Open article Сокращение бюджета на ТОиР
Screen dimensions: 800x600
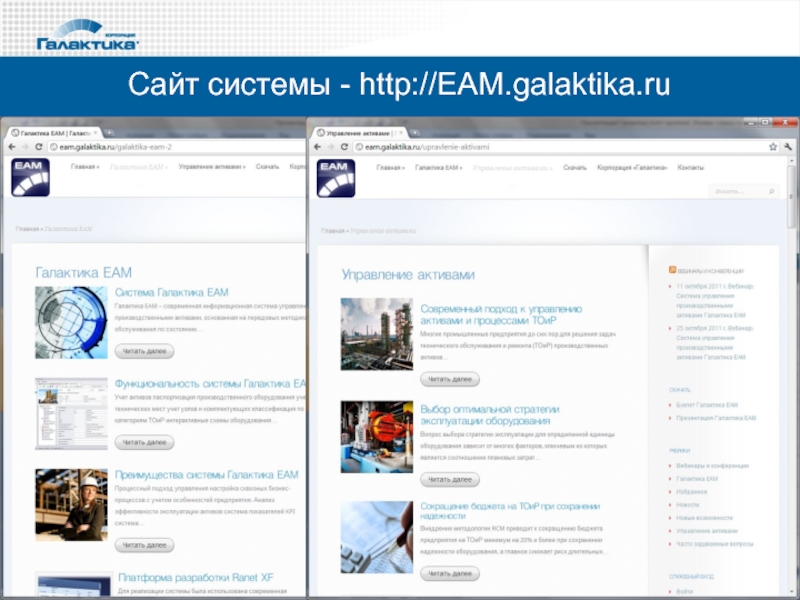pos(510,511)
